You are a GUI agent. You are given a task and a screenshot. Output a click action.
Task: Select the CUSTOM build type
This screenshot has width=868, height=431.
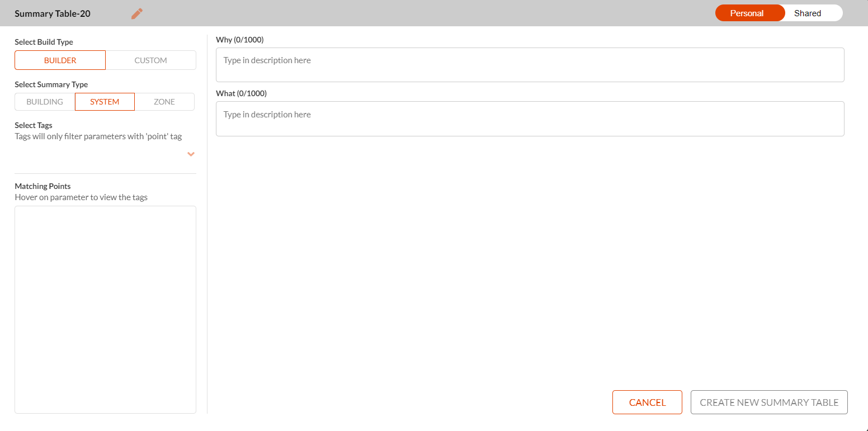150,60
